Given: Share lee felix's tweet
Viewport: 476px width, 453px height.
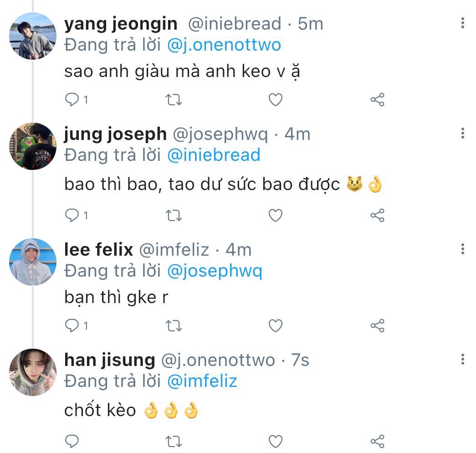Looking at the screenshot, I should point(377,325).
